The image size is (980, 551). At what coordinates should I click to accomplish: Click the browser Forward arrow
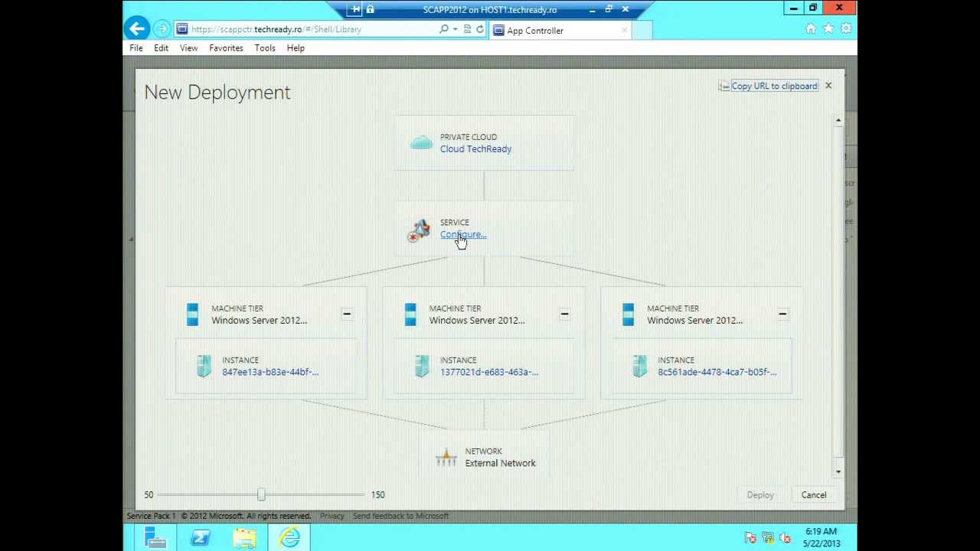point(162,29)
